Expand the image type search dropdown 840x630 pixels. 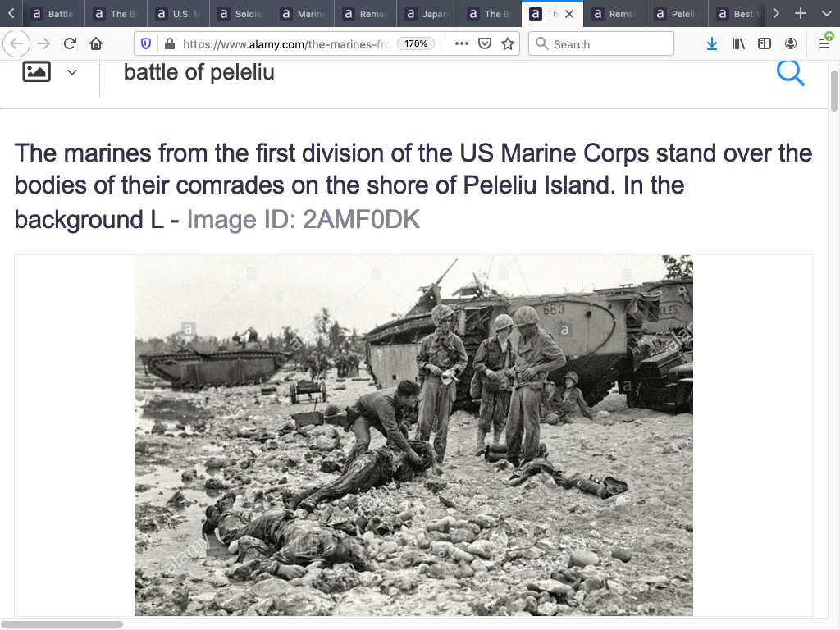[x=72, y=72]
